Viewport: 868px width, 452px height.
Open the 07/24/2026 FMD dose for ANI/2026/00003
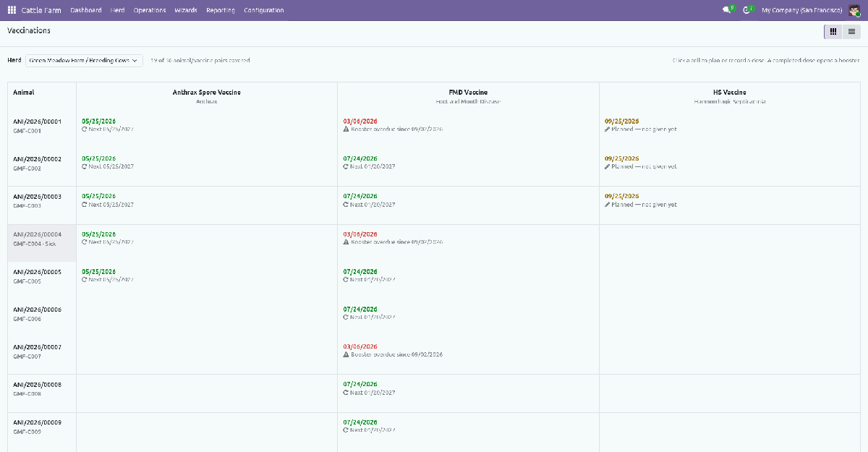(x=360, y=196)
